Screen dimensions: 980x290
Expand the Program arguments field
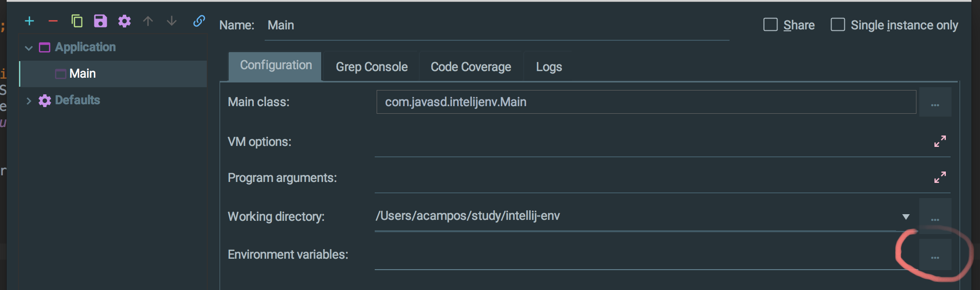940,177
